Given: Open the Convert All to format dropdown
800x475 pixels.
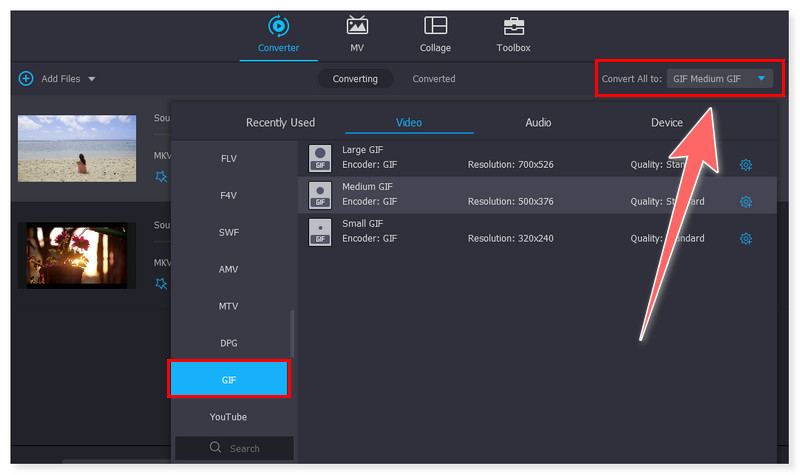Looking at the screenshot, I should tap(719, 79).
